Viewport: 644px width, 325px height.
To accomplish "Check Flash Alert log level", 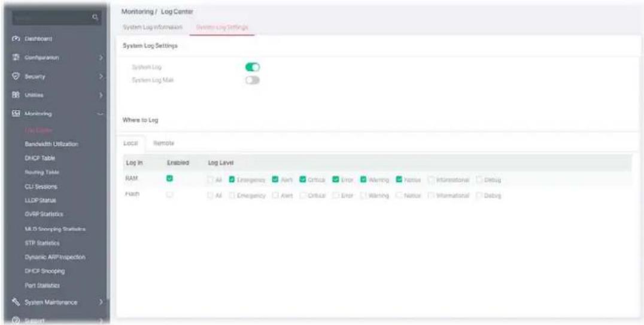I will point(275,196).
